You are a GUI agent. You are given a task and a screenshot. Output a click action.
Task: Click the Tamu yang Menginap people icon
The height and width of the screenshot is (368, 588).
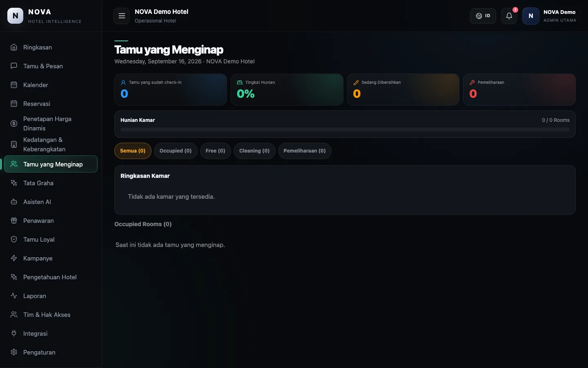pos(14,164)
